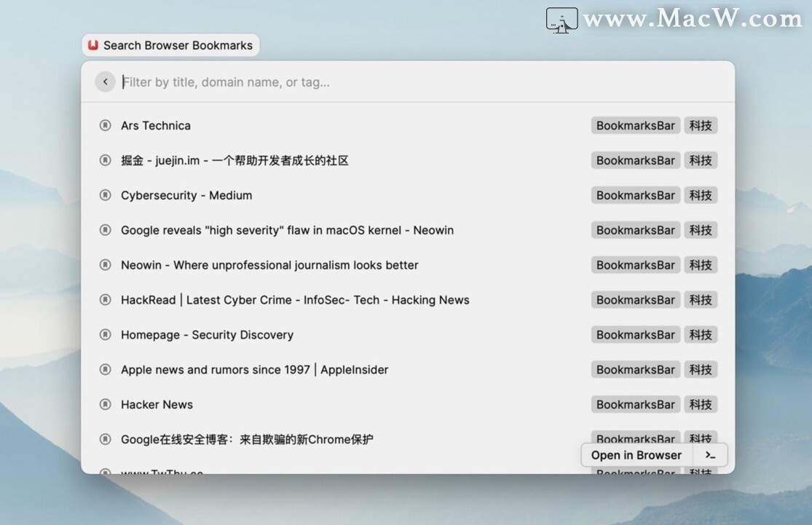Click BookmarksBar tag on AppleInsider row
The width and height of the screenshot is (812, 525).
click(636, 369)
